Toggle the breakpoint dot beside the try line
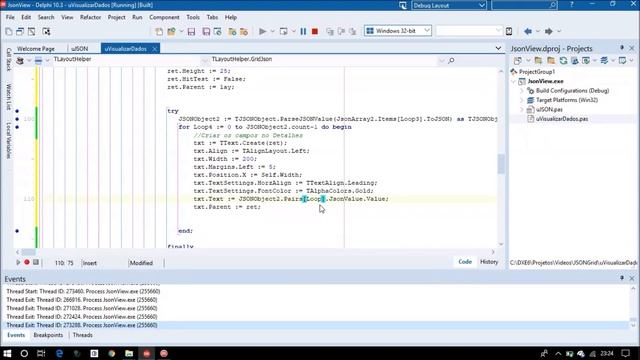 tap(17, 111)
